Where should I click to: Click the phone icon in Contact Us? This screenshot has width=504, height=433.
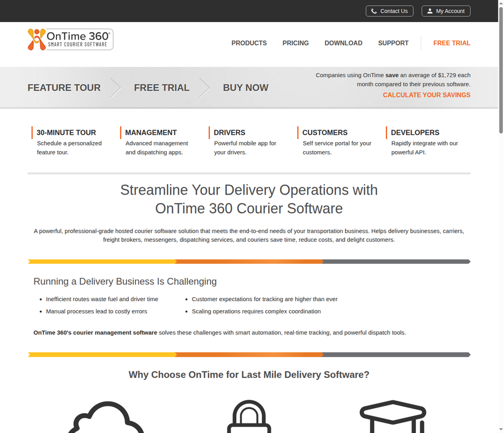point(374,11)
